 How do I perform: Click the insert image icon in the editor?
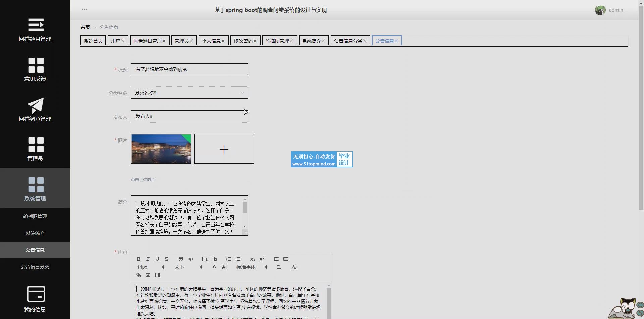[x=148, y=275]
